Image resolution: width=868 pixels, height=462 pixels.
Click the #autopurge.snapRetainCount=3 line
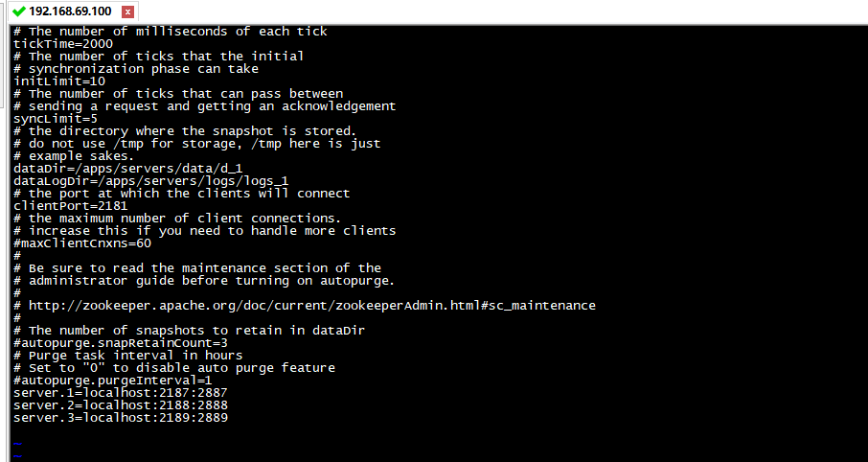click(120, 342)
